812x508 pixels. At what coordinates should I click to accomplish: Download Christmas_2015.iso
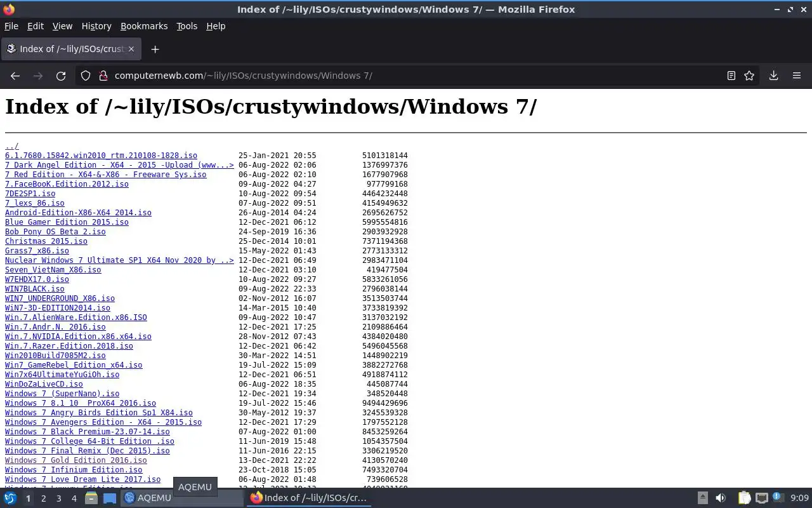(x=46, y=241)
